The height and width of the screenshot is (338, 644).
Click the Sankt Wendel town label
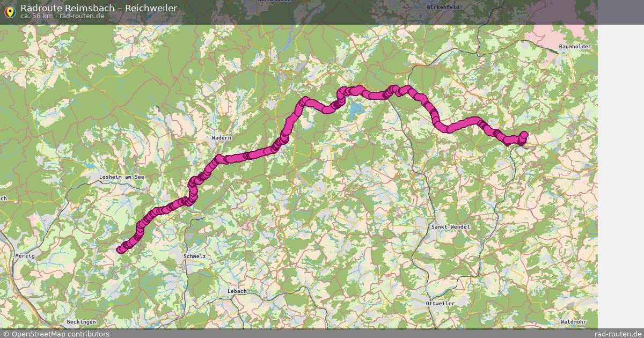tap(451, 227)
